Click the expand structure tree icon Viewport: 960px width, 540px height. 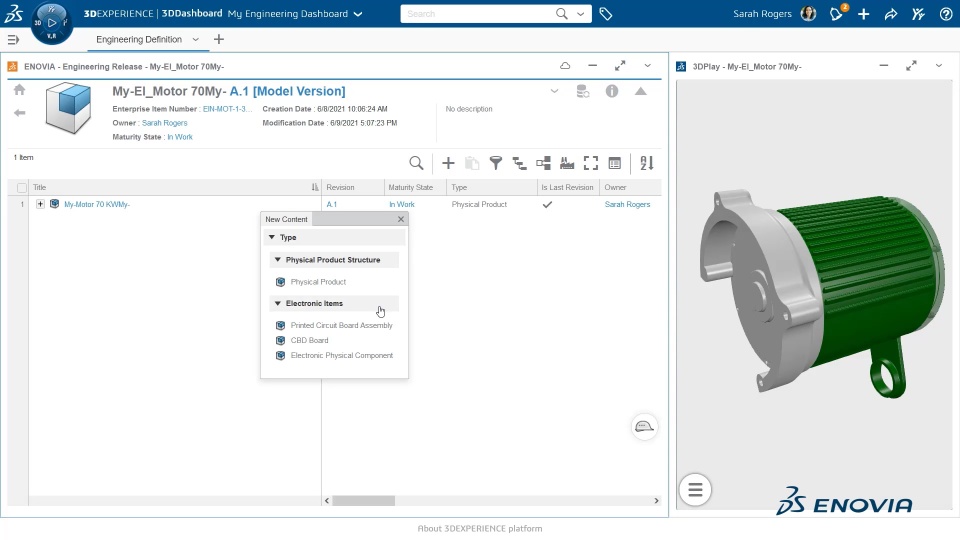(x=519, y=163)
